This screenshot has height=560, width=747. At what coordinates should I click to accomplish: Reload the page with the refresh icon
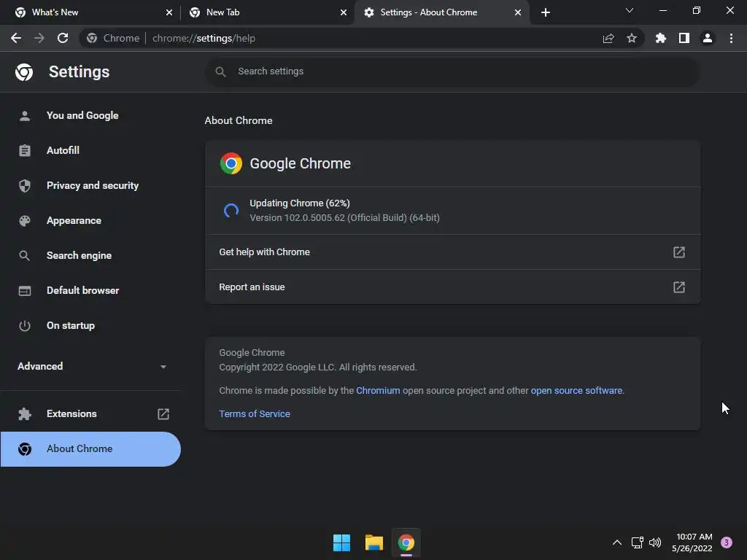point(63,38)
